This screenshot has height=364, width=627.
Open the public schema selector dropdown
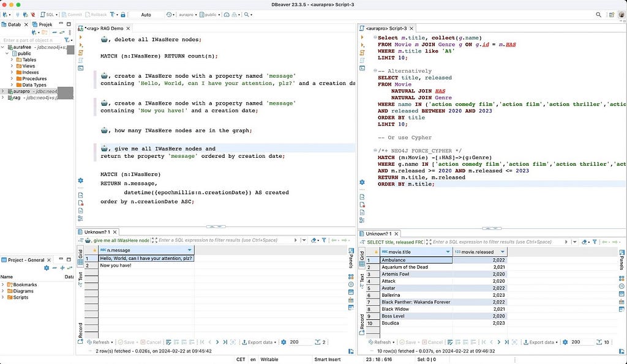coord(210,15)
